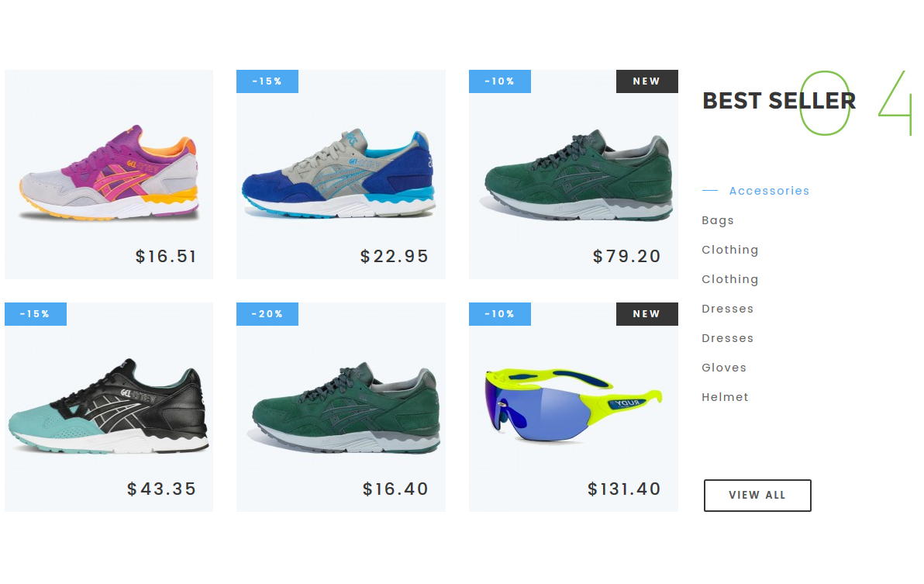Click the -20% discount badge

pyautogui.click(x=267, y=314)
